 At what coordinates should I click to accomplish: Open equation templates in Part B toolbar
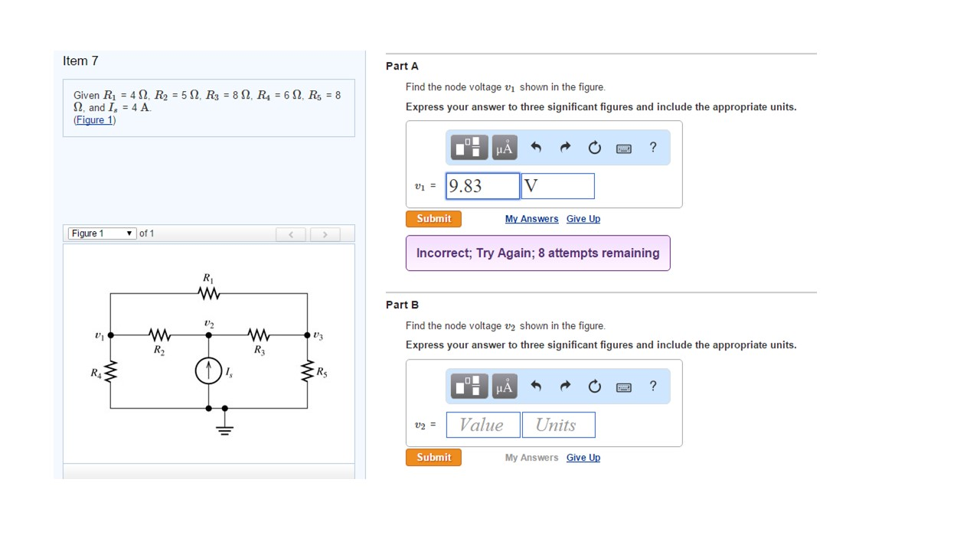(468, 386)
